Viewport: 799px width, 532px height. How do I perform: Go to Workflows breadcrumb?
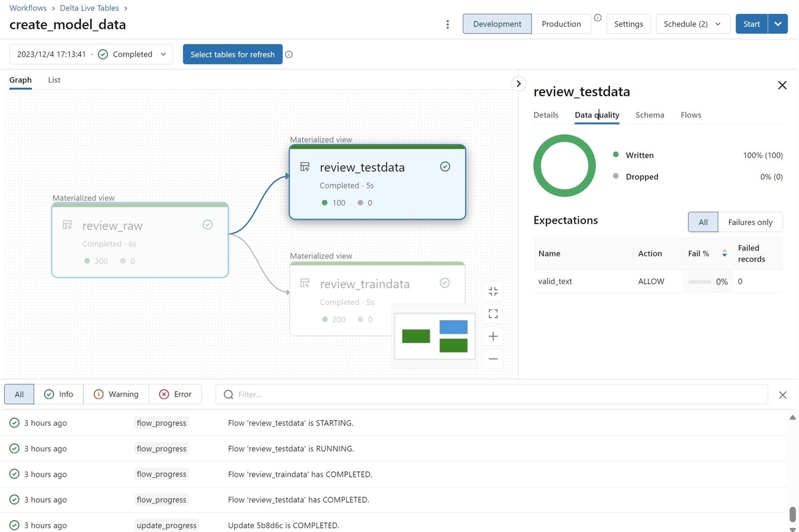click(x=28, y=8)
